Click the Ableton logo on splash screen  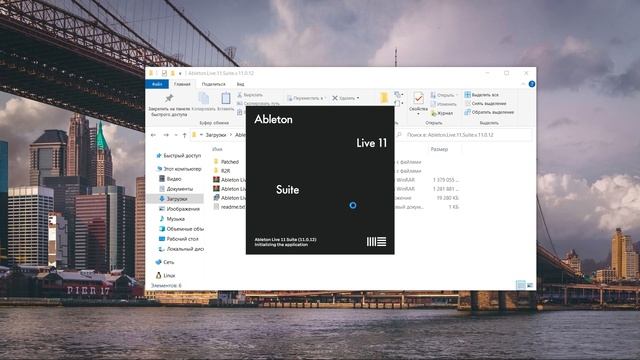376,242
